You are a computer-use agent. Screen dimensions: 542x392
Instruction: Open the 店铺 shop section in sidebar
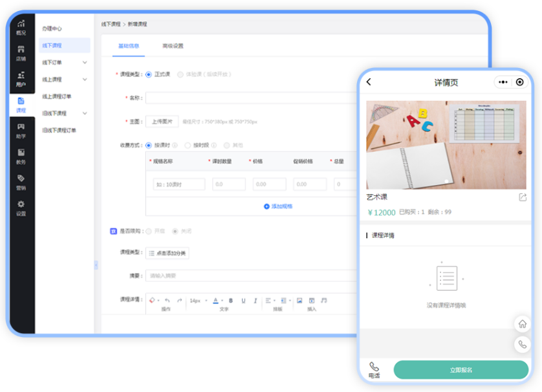[21, 54]
